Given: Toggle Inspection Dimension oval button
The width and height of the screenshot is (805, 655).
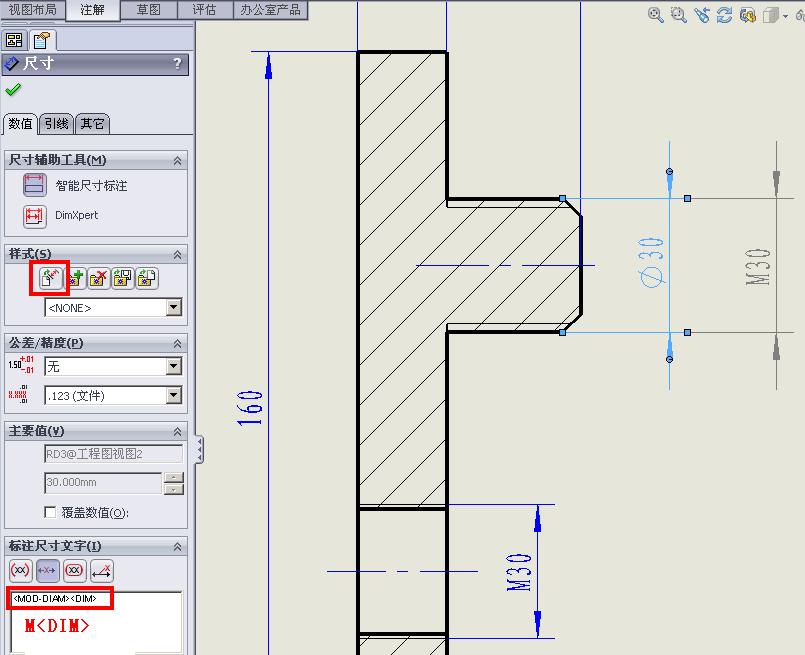Looking at the screenshot, I should click(74, 570).
